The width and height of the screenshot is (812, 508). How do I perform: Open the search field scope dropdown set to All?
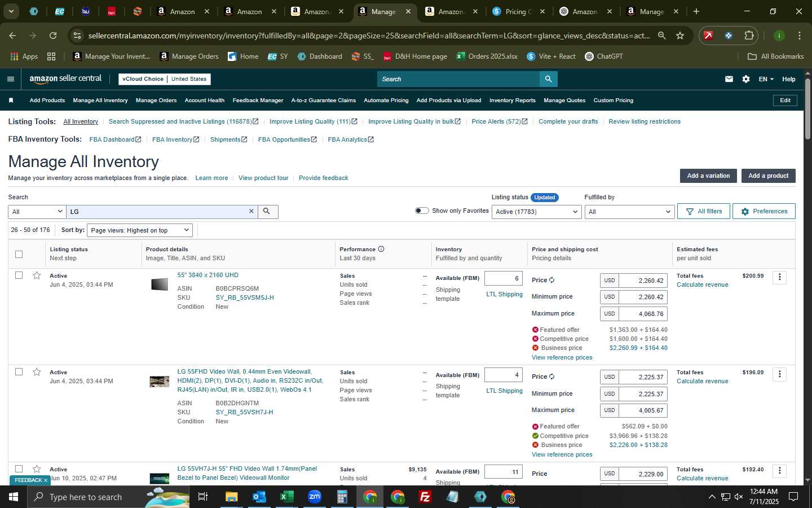coord(37,212)
